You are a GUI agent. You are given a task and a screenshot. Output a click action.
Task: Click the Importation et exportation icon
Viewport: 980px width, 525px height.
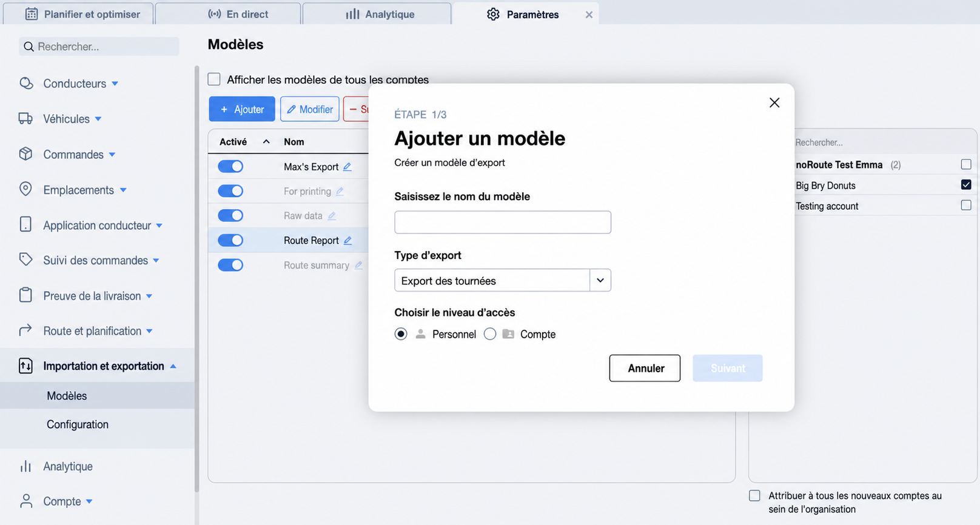tap(25, 366)
